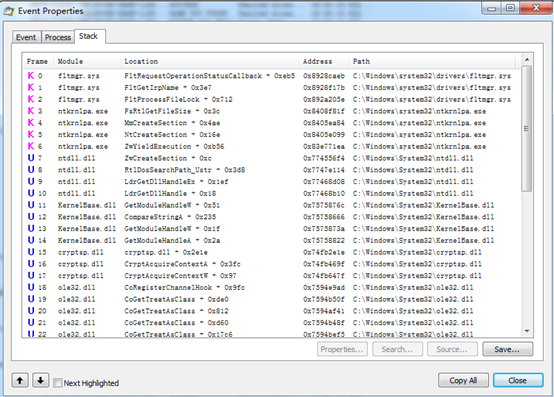Select FsRtlGetFileSize + 0x3c location
554x397 pixels.
click(172, 111)
